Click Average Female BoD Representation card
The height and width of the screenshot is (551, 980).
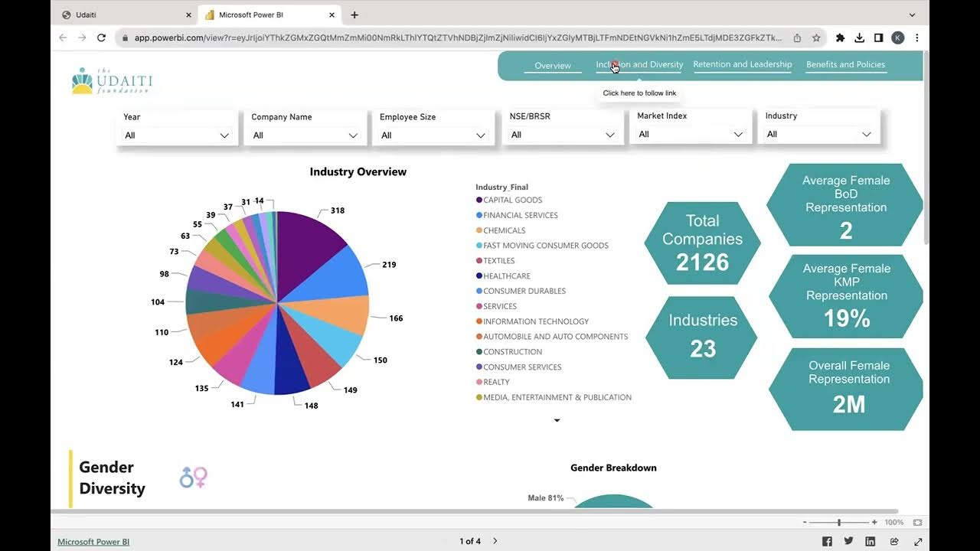click(845, 205)
